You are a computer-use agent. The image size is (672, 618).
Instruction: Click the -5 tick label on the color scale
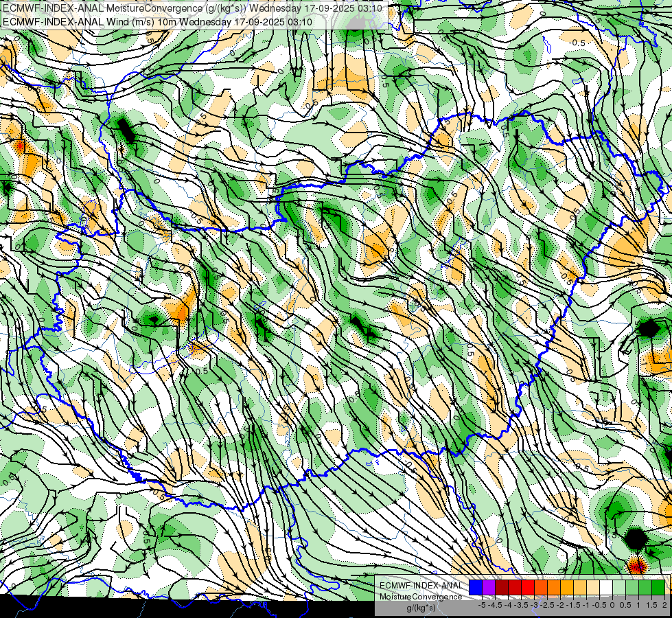point(482,605)
